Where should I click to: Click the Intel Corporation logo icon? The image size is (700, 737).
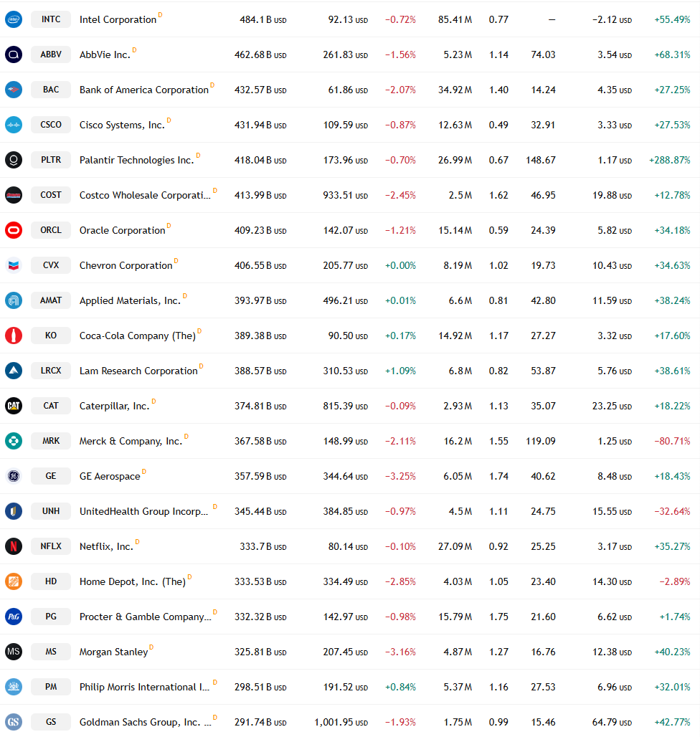[14, 19]
